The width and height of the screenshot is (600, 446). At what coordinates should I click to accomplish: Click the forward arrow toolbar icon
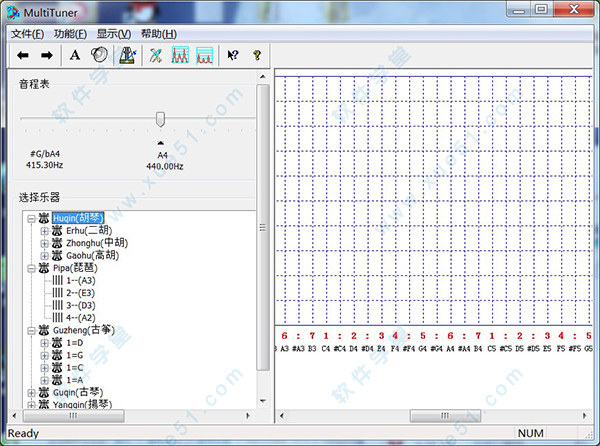[47, 55]
